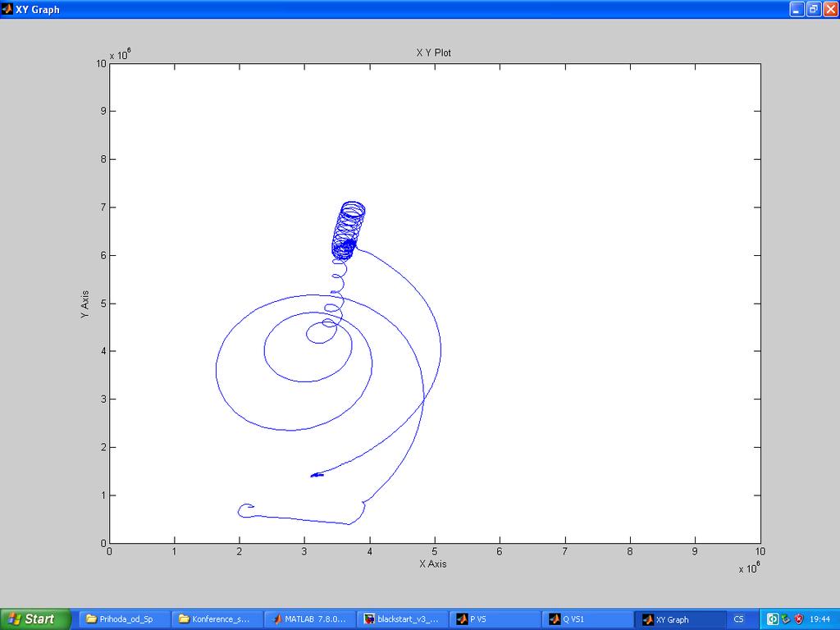Click the second tray icon beside the shield
Image resolution: width=840 pixels, height=630 pixels.
[786, 619]
